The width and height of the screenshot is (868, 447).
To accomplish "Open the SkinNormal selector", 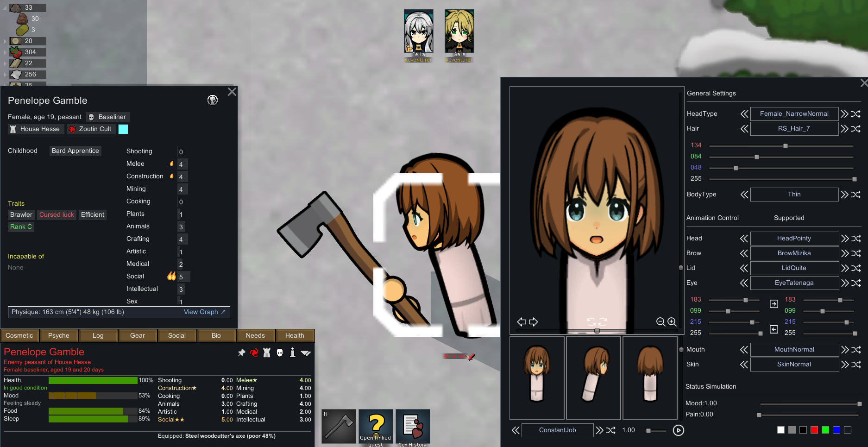I will [x=794, y=365].
